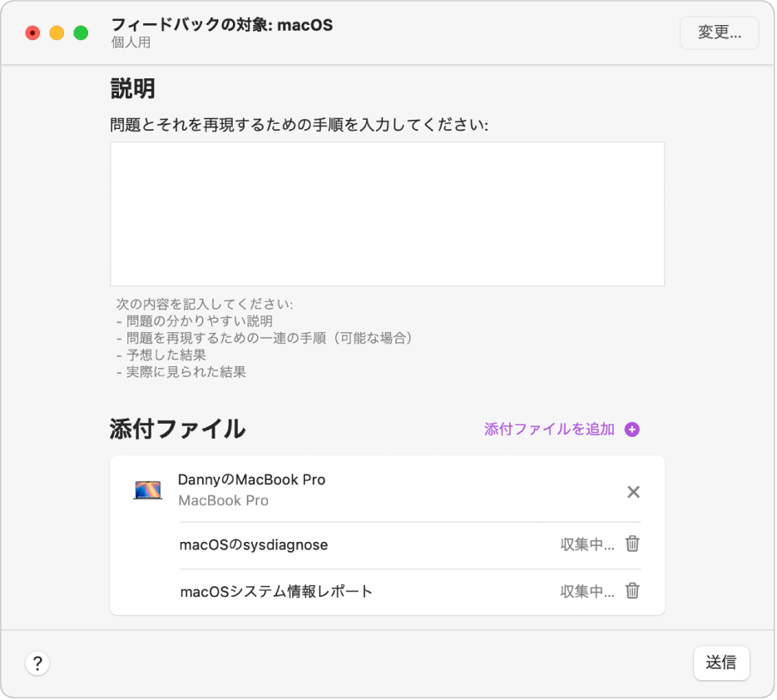Click 収集中... status for macOSのsysdiagnose

click(587, 545)
